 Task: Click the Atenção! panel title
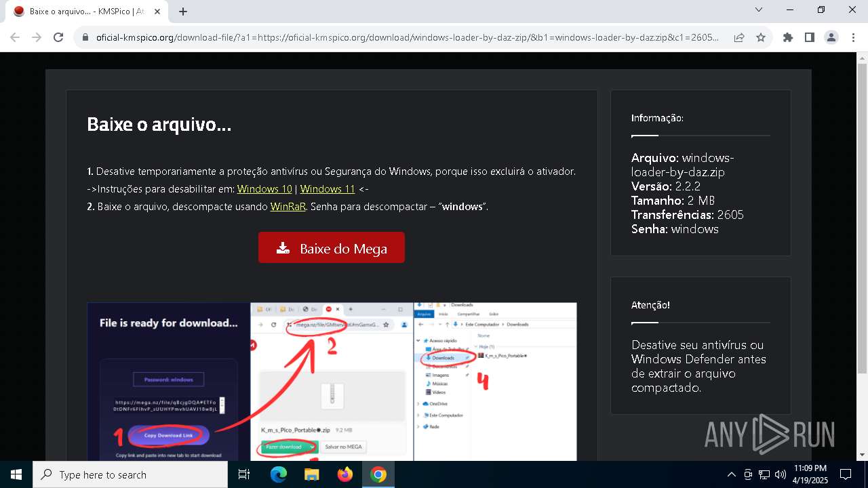coord(651,305)
